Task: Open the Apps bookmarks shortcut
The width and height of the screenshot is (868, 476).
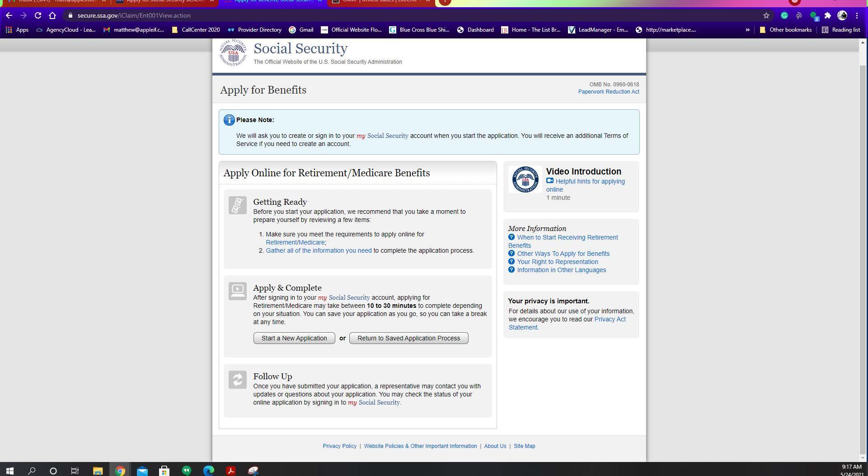Action: [17, 30]
